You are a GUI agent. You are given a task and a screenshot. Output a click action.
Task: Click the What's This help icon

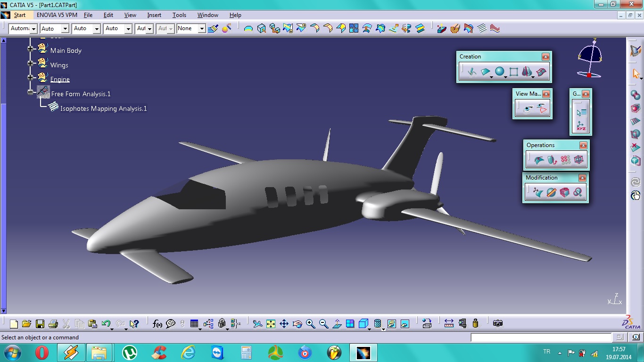(x=134, y=324)
